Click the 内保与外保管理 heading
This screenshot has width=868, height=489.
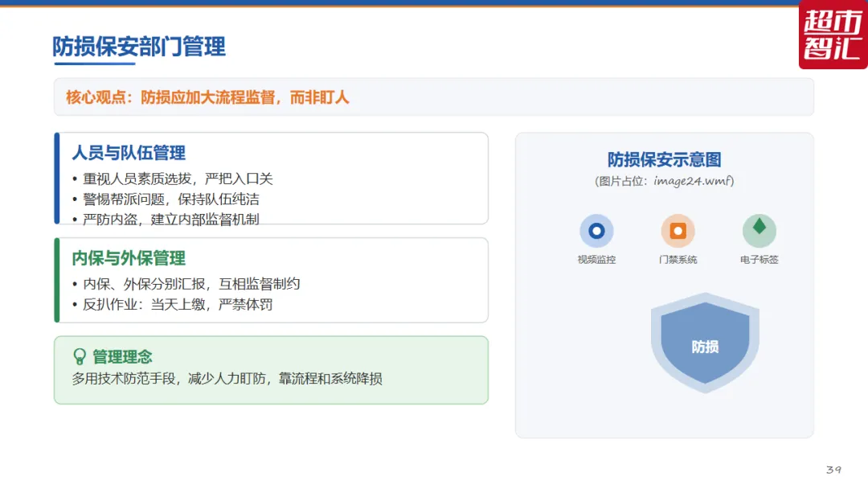click(x=129, y=258)
